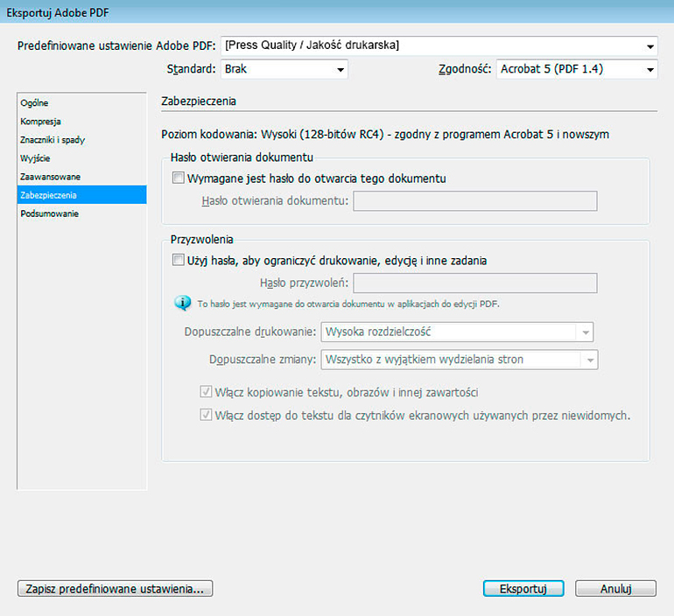Focus the 'Hasło przyzwoleń' input field
The height and width of the screenshot is (616, 674).
(475, 283)
